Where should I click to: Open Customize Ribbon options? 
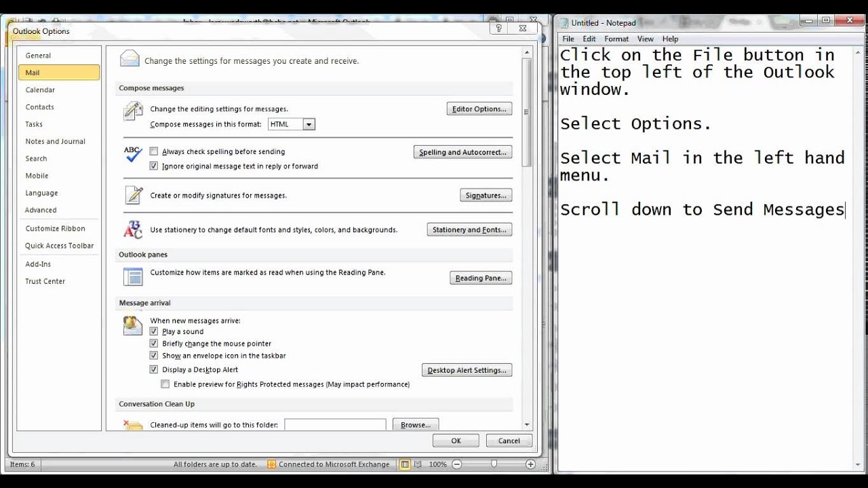click(x=59, y=228)
